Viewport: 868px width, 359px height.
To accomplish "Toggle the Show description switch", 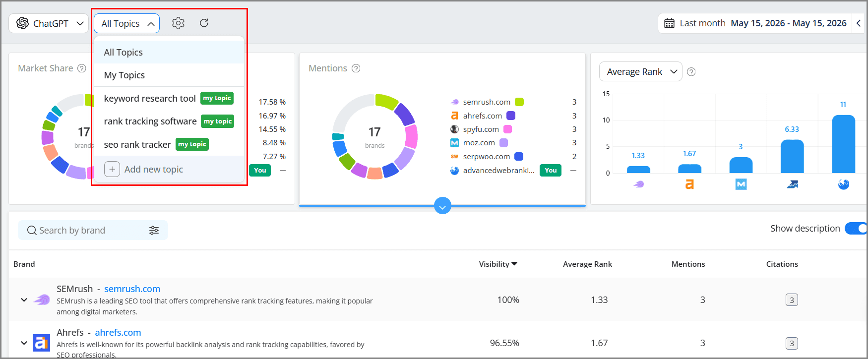I will tap(857, 229).
